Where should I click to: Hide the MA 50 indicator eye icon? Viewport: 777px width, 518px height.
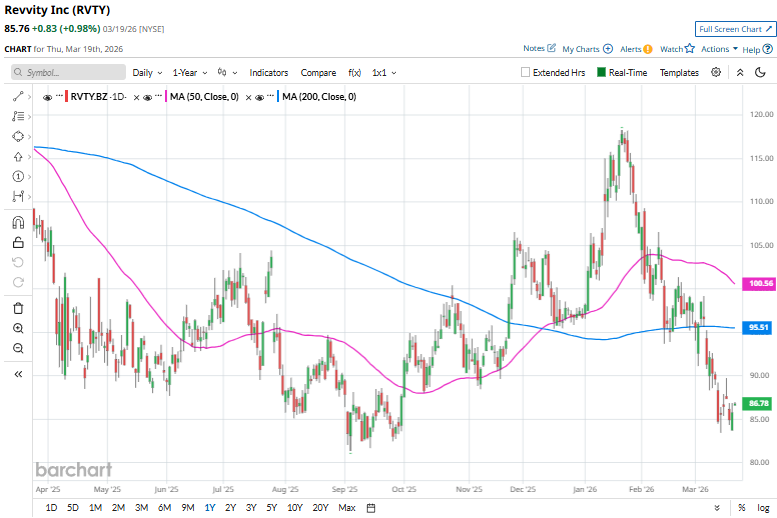point(148,97)
